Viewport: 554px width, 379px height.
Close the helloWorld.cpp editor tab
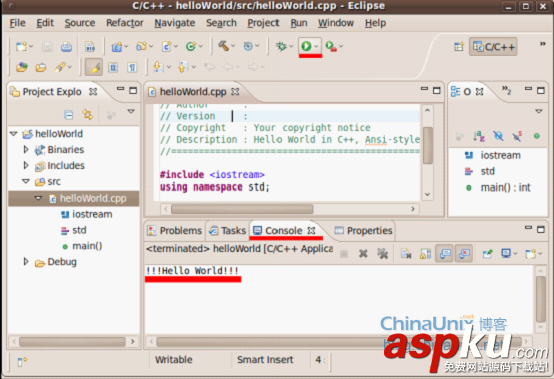235,92
